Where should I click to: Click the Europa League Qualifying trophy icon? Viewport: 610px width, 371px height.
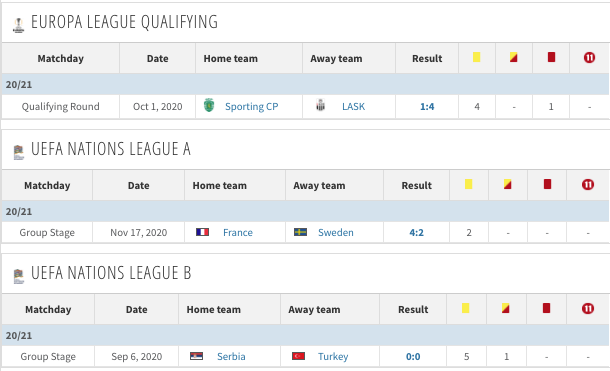(x=18, y=25)
